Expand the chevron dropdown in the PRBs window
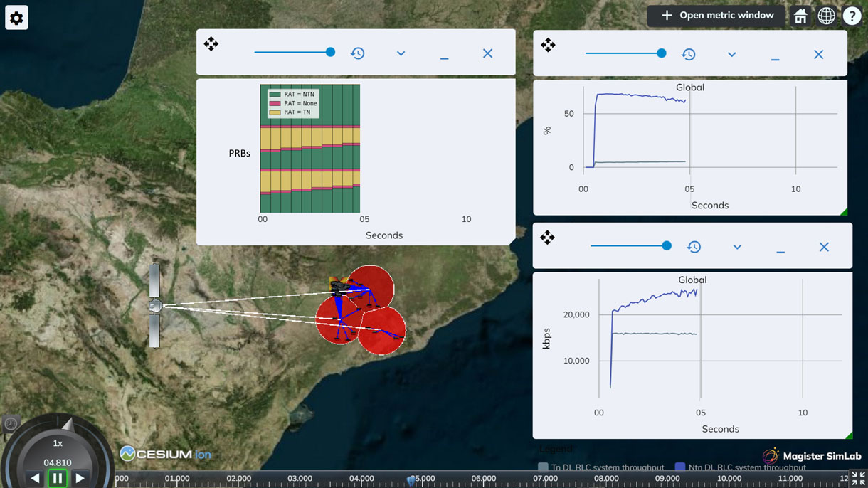The image size is (868, 488). 401,53
